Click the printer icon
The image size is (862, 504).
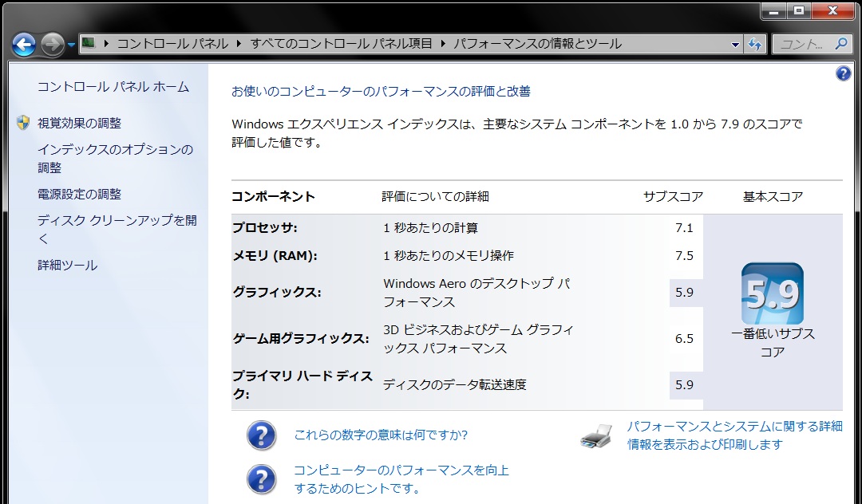(596, 436)
